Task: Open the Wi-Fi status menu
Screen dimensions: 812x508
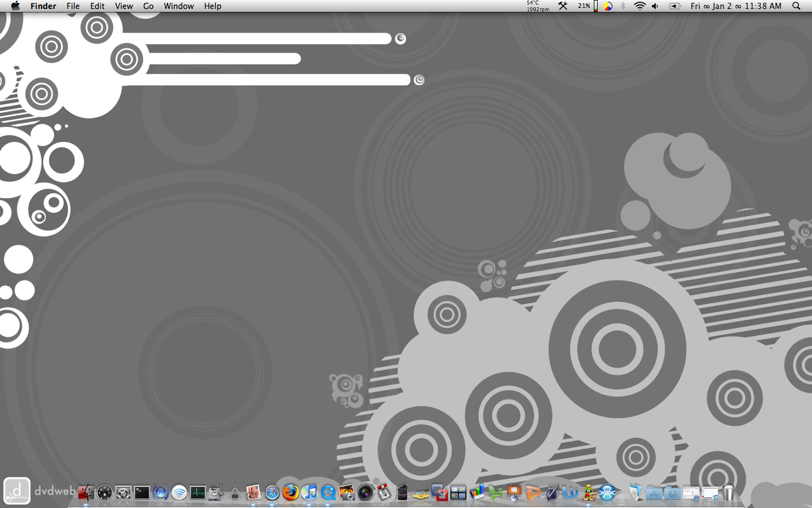Action: pyautogui.click(x=639, y=6)
